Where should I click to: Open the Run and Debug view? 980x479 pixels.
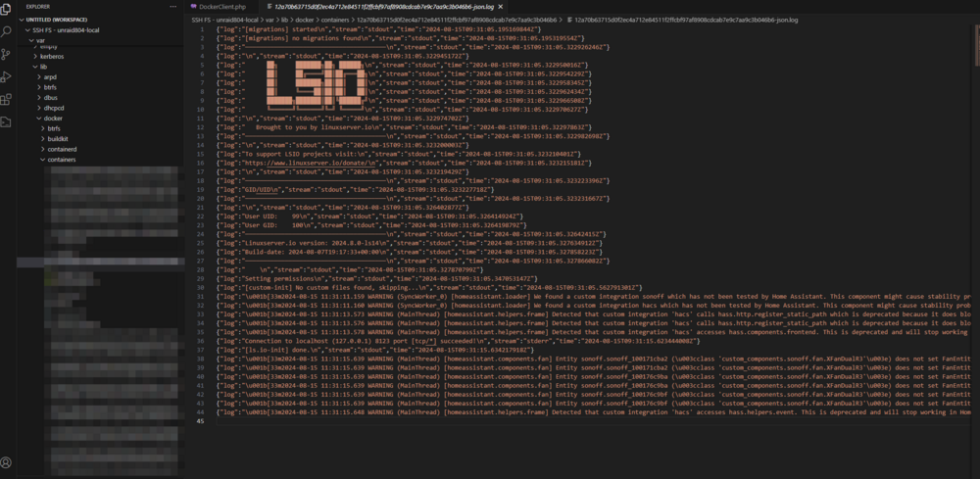[x=6, y=76]
